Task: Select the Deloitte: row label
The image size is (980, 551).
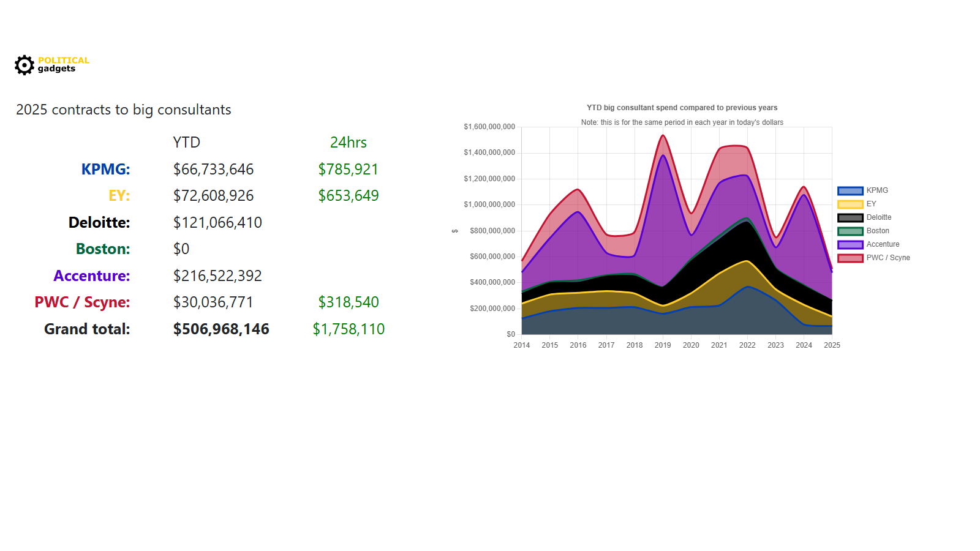Action: pyautogui.click(x=99, y=222)
